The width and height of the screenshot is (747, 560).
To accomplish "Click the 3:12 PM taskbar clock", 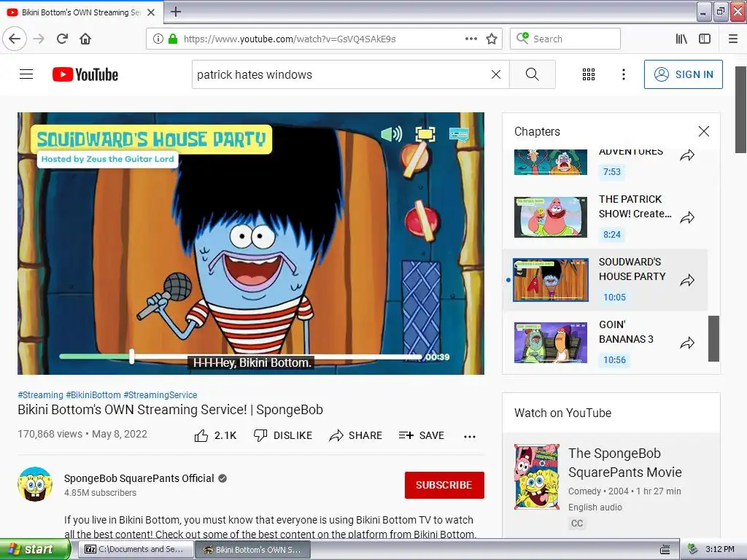I will 719,549.
